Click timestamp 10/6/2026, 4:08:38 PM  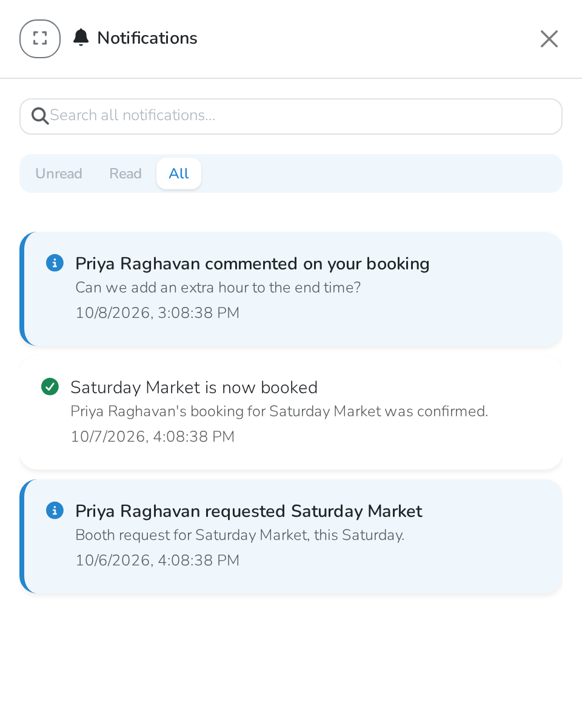[x=157, y=561]
